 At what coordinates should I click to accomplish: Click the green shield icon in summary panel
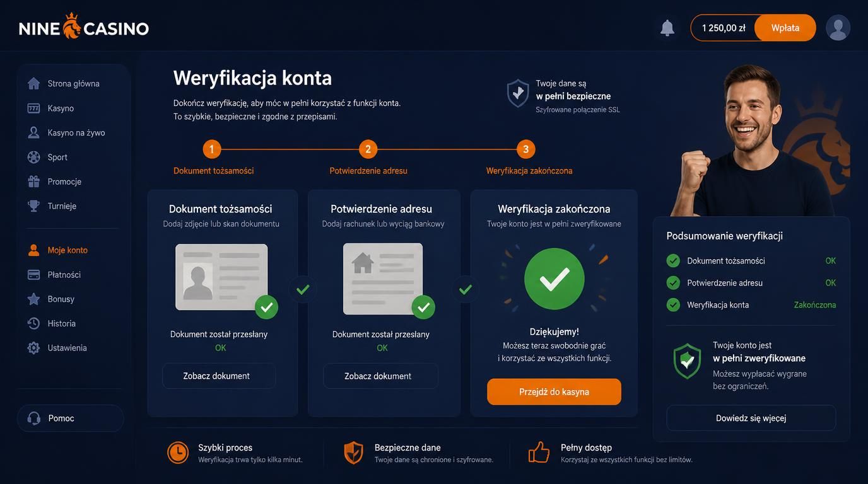click(687, 360)
